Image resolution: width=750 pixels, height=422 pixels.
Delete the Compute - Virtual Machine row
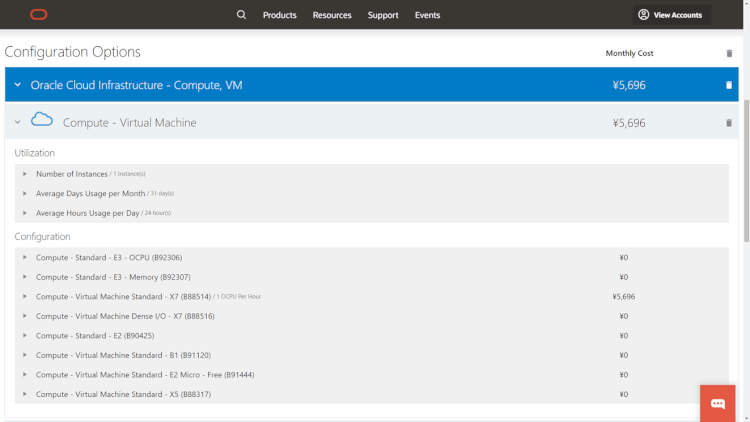pos(729,123)
